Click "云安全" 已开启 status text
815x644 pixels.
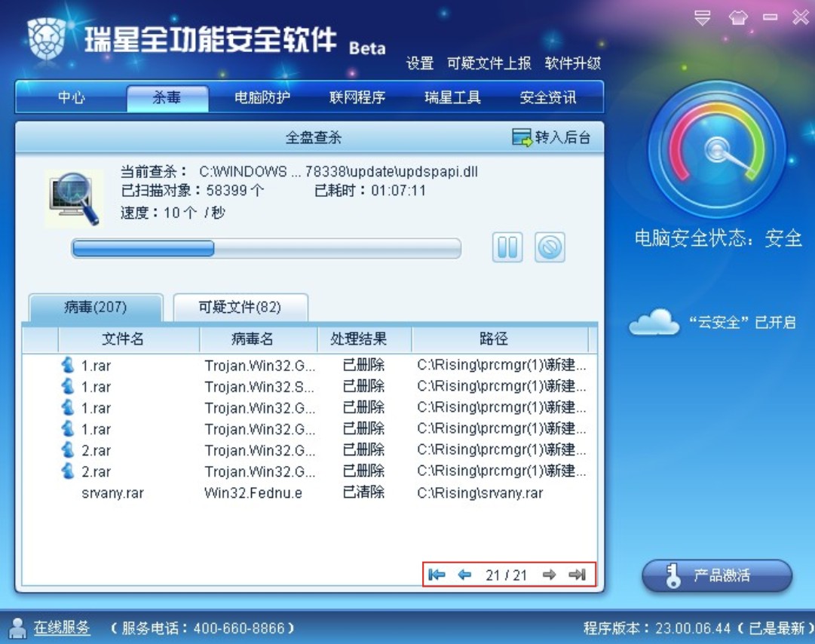(742, 322)
